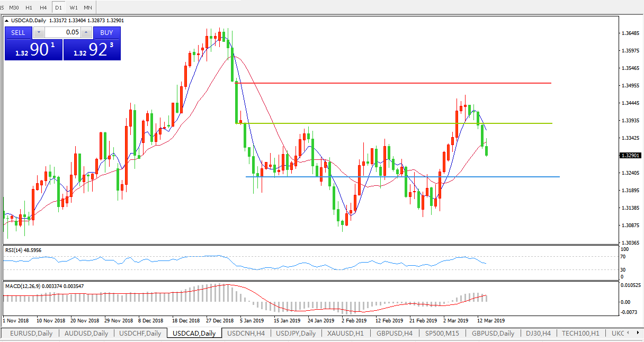This screenshot has height=342, width=644.
Task: Switch chart to W1 weekly timeframe
Action: point(74,7)
